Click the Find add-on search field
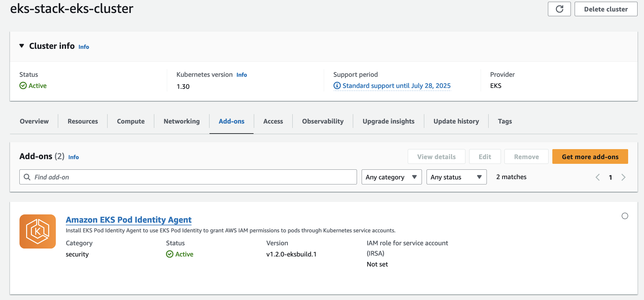This screenshot has height=300, width=644. tap(188, 177)
